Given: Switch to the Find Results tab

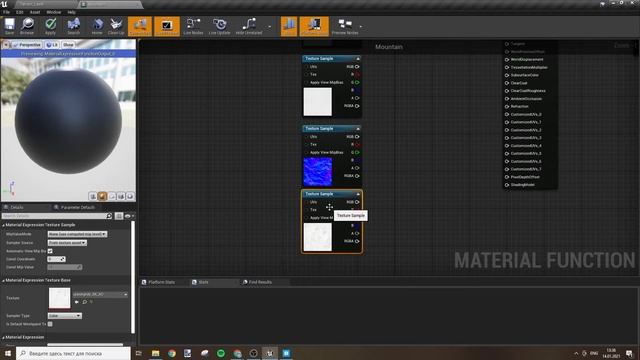Looking at the screenshot, I should point(260,282).
